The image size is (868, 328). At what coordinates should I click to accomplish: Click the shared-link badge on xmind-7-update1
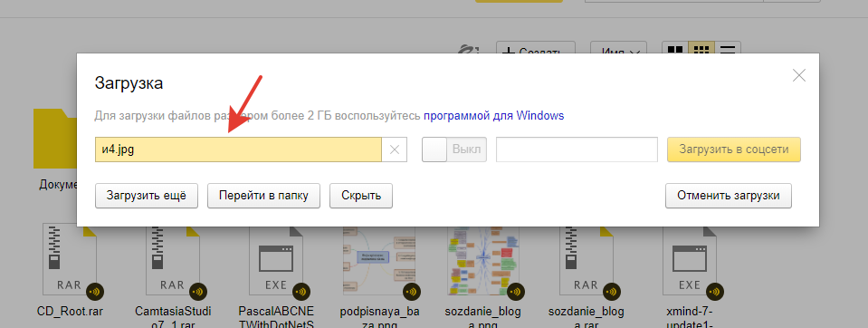[715, 291]
